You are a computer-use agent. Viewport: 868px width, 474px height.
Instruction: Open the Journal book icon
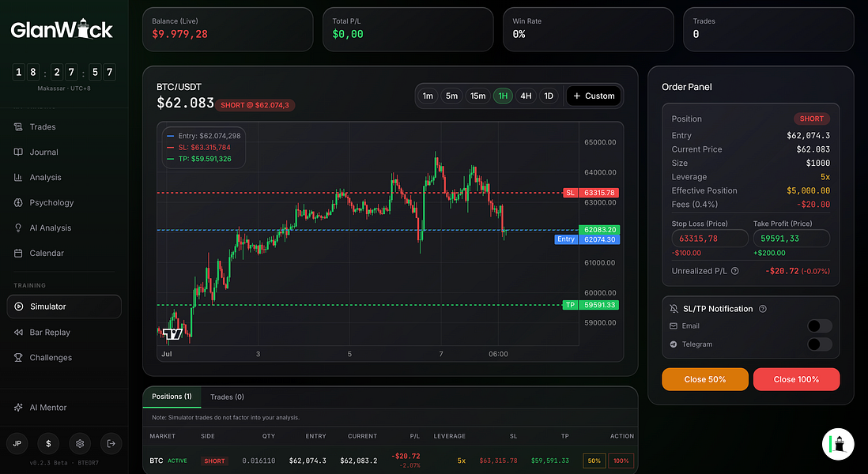[x=18, y=152]
